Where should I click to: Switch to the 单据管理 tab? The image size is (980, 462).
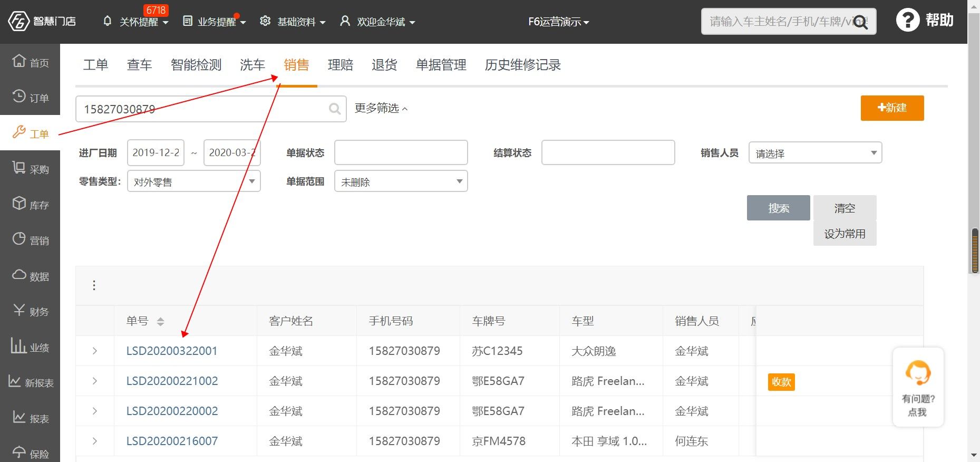[x=441, y=65]
